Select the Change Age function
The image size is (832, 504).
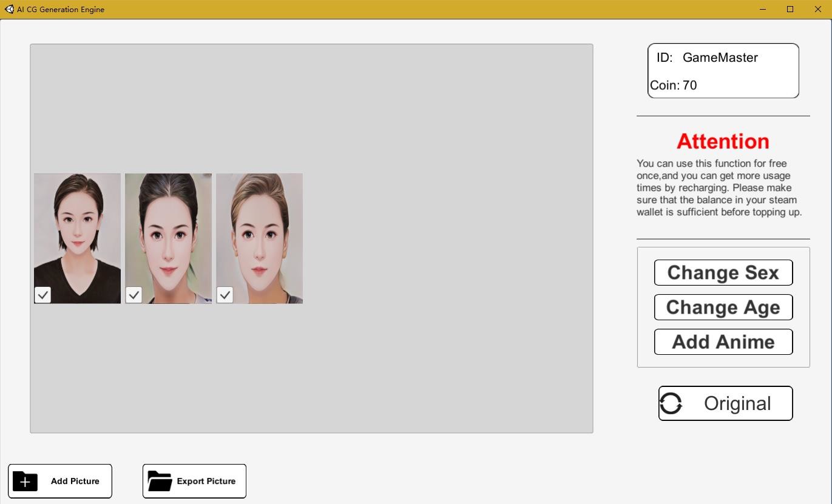(x=723, y=307)
